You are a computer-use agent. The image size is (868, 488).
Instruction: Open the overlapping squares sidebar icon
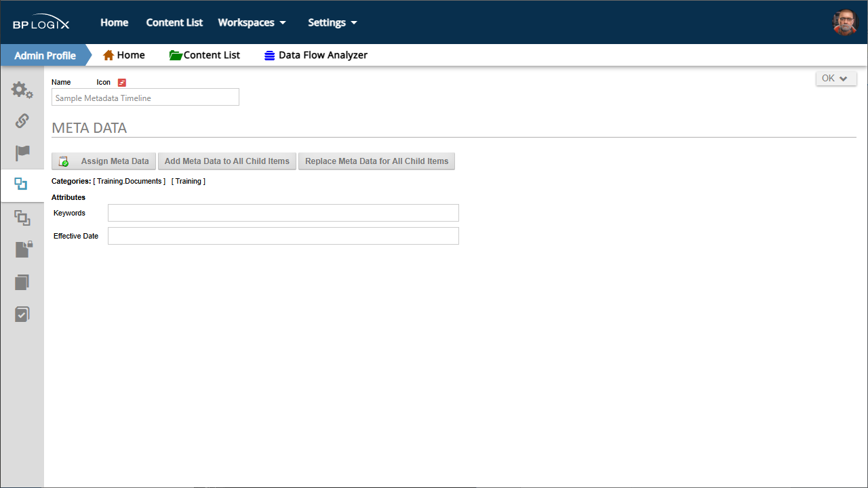[22, 218]
